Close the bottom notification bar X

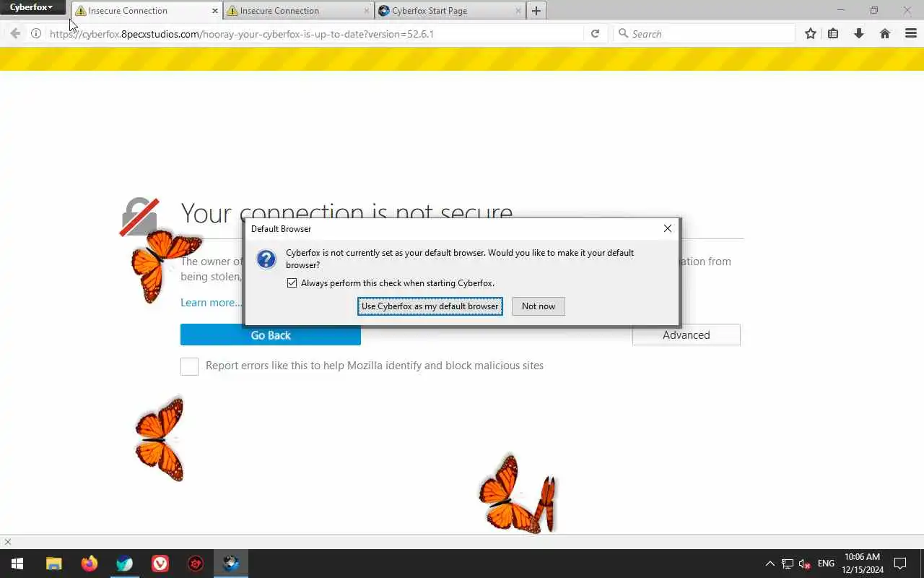[x=8, y=542]
